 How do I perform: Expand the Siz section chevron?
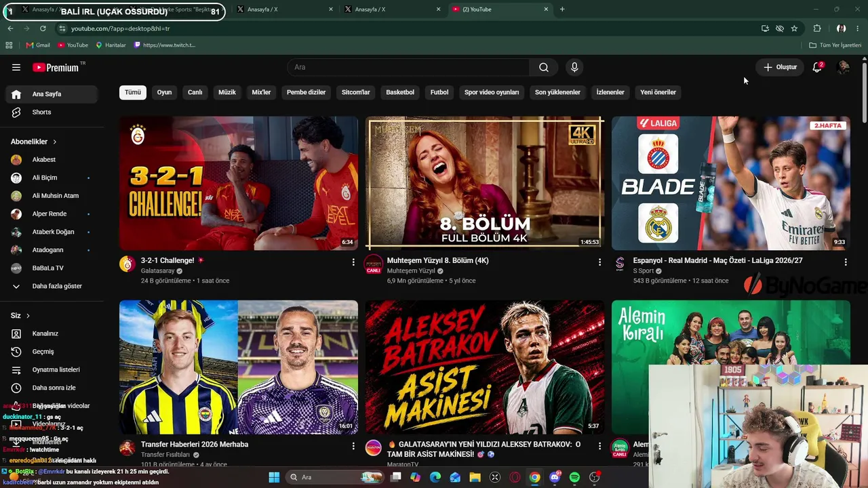point(28,316)
